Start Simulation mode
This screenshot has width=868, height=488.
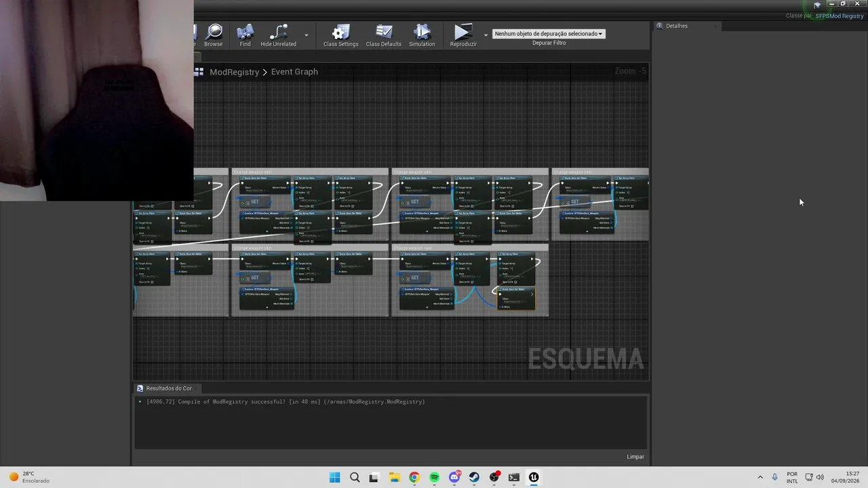(x=422, y=35)
